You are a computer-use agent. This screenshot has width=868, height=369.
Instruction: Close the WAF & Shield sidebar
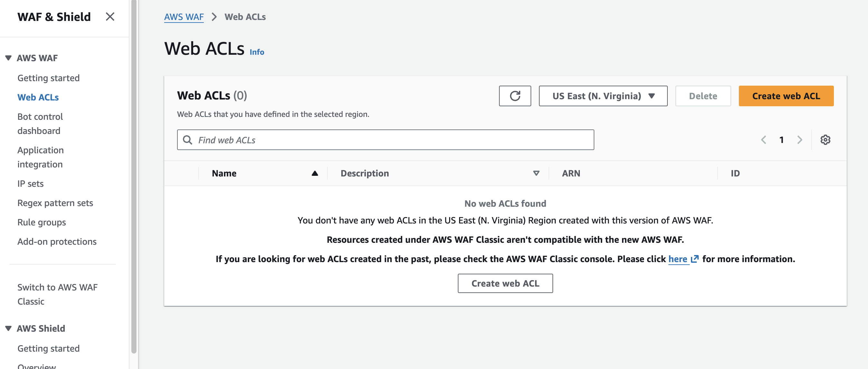click(x=110, y=16)
